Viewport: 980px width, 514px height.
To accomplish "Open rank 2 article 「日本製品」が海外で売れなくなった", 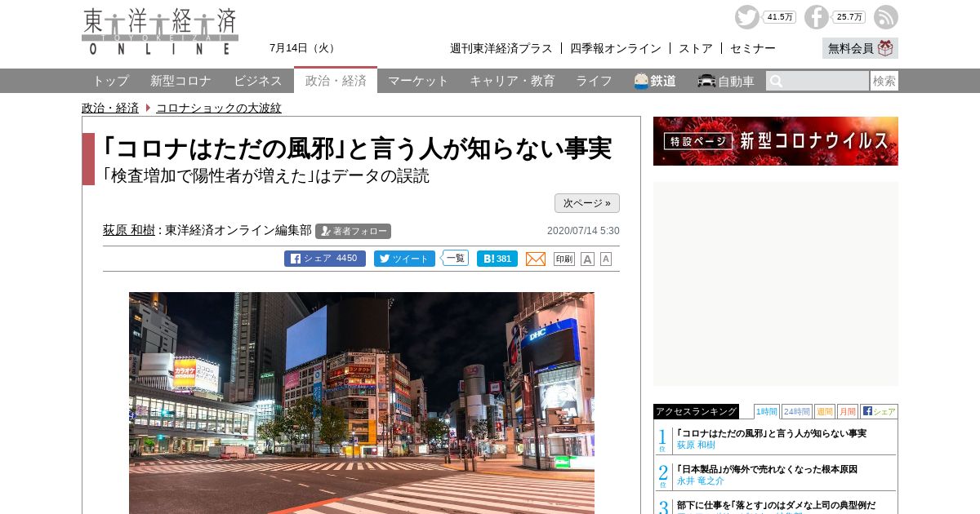I will (767, 469).
